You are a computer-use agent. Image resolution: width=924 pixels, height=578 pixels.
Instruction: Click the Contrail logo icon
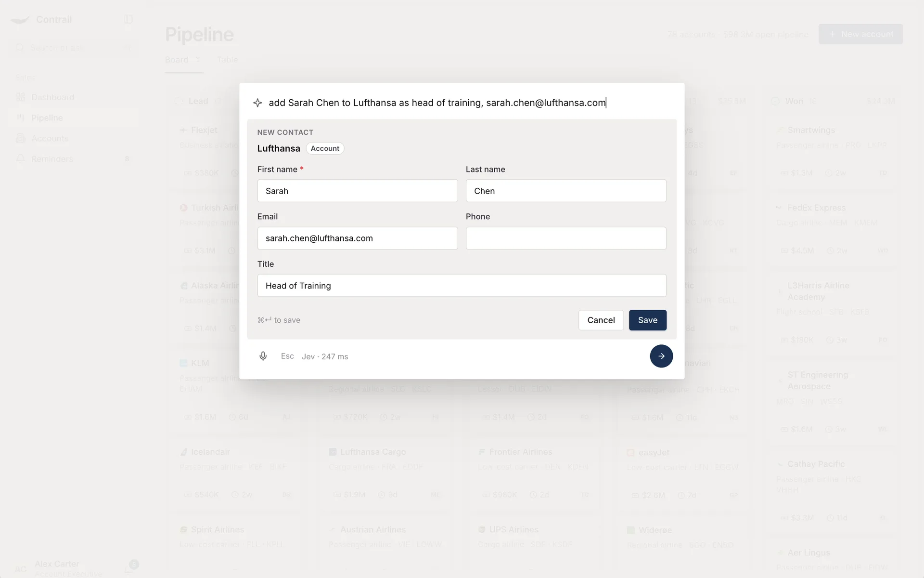pos(20,20)
